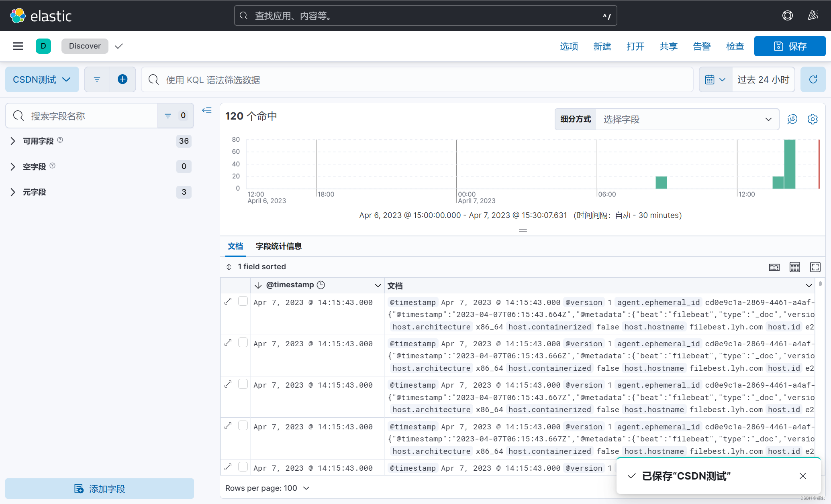Click the 添加字段 button
The height and width of the screenshot is (504, 831).
100,488
